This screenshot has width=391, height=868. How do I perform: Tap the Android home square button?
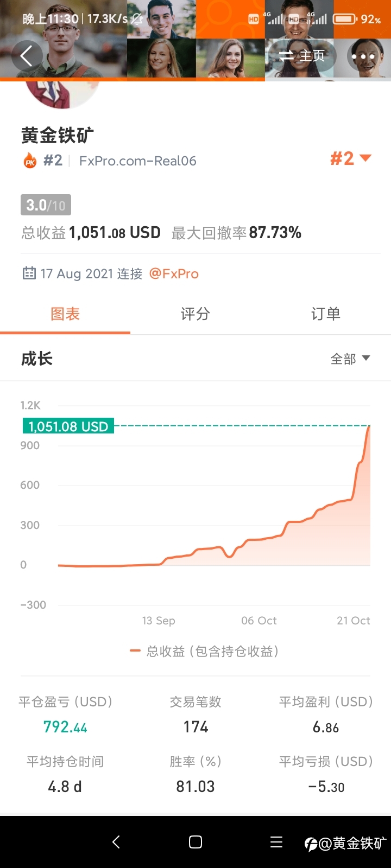click(195, 842)
